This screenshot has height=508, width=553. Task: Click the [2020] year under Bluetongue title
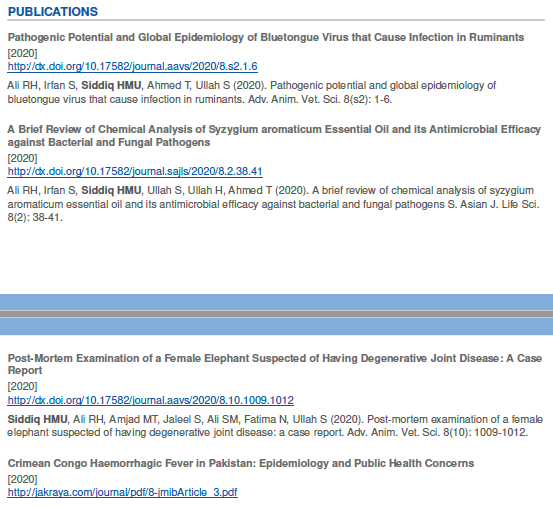pyautogui.click(x=22, y=54)
